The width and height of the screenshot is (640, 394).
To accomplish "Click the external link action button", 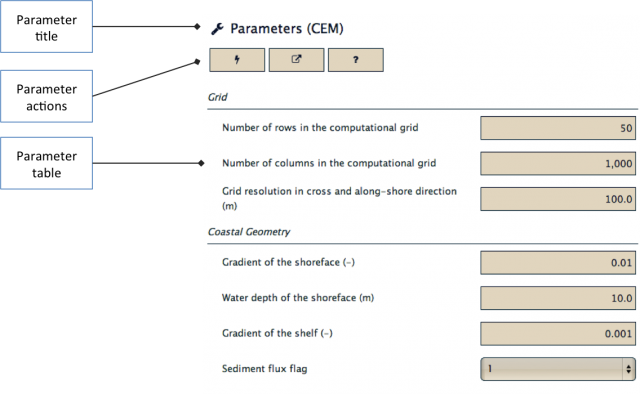I will [296, 60].
